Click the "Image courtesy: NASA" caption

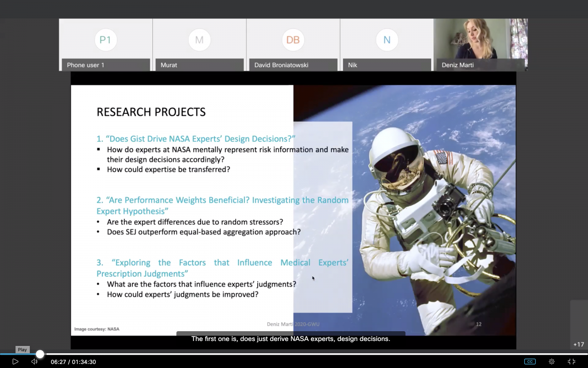point(97,329)
